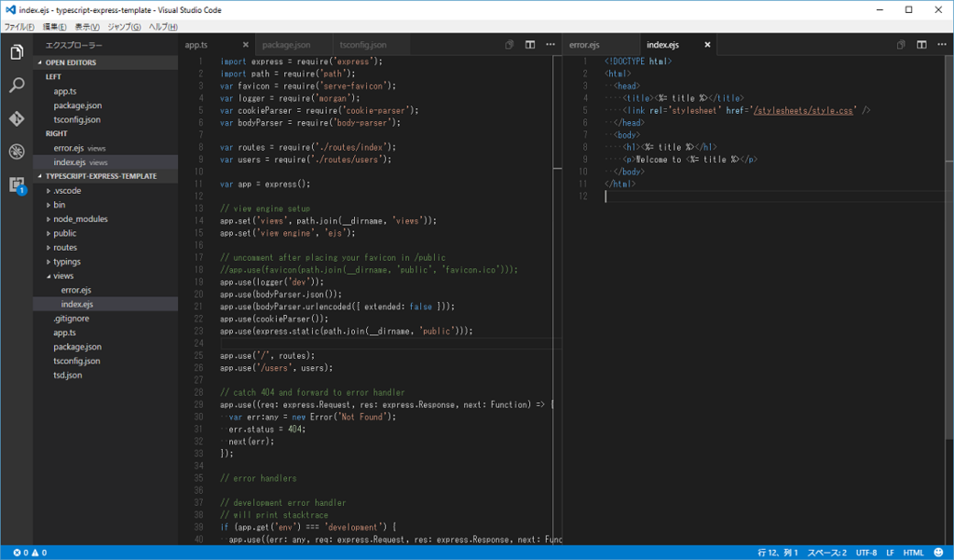Change the UTF-8 encoding in status bar
The height and width of the screenshot is (560, 954).
pyautogui.click(x=866, y=553)
